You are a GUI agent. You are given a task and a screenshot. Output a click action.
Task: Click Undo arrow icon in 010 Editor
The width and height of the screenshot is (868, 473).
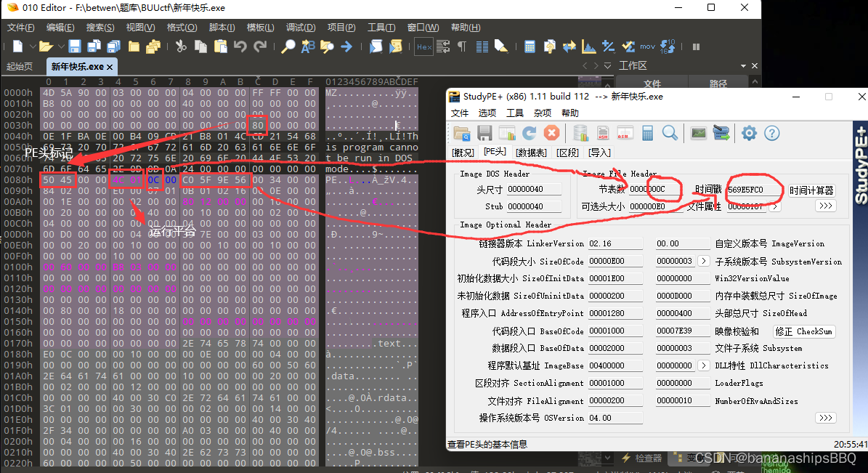[240, 47]
